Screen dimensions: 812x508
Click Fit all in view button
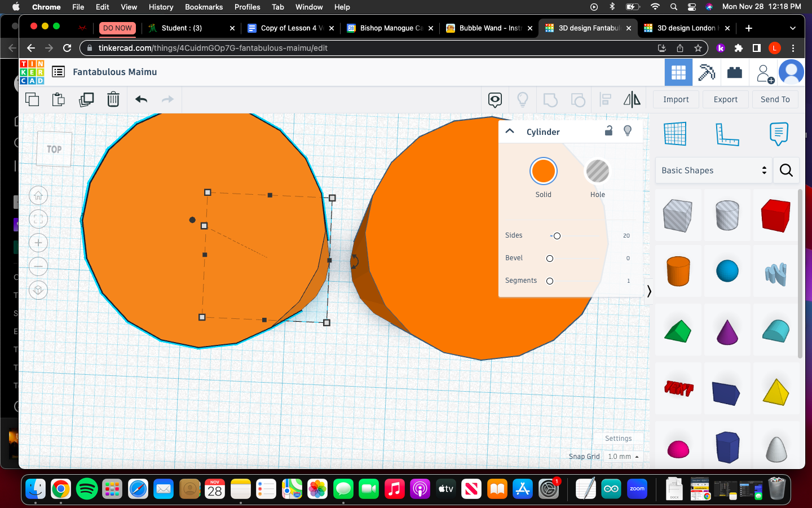[38, 220]
